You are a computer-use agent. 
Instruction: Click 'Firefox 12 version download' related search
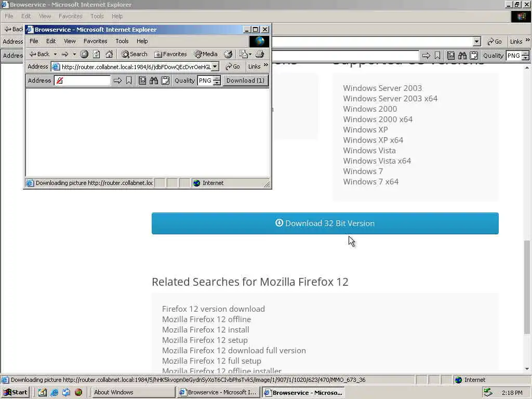tap(214, 309)
